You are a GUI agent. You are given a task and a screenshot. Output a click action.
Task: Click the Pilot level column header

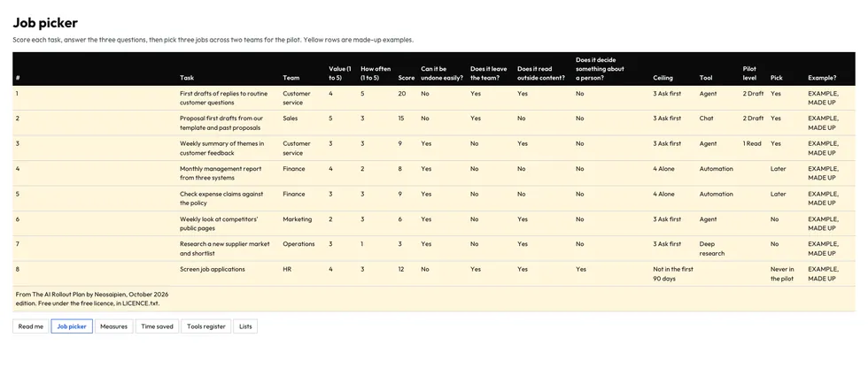tap(749, 73)
